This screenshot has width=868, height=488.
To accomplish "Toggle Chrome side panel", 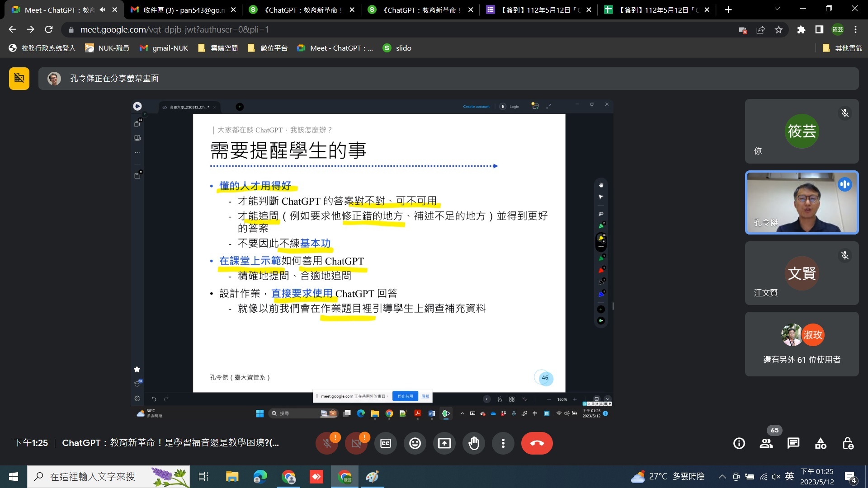I will 819,30.
